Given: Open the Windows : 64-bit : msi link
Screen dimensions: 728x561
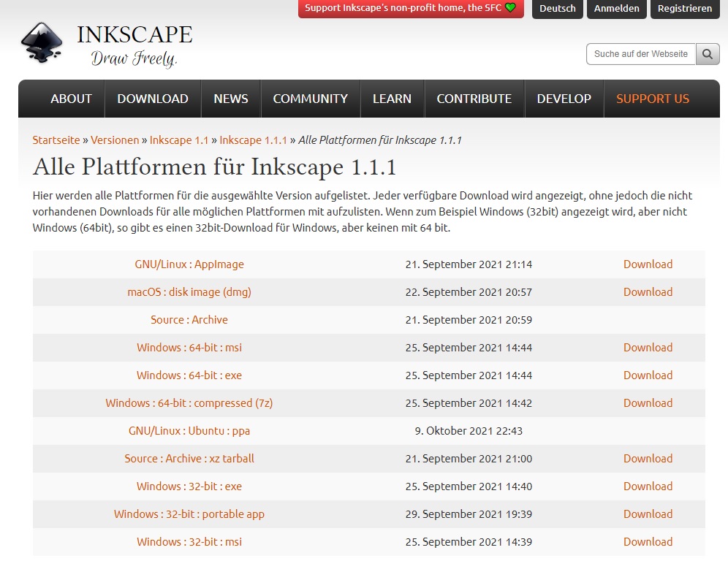Looking at the screenshot, I should [189, 348].
